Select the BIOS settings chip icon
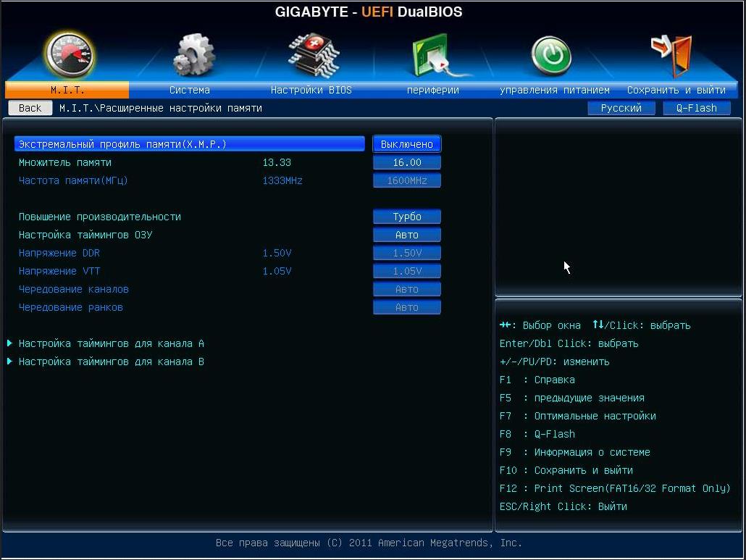This screenshot has width=746, height=560. click(x=313, y=55)
